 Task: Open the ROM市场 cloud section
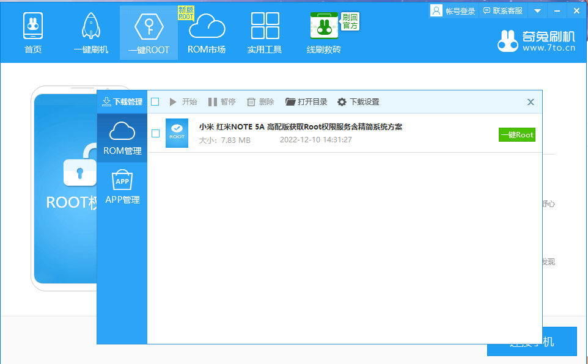207,33
